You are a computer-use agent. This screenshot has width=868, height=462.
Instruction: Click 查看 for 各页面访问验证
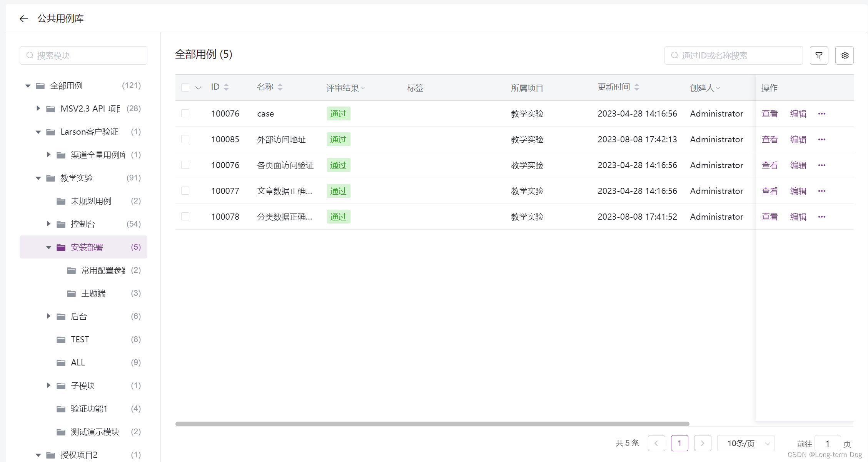pos(770,165)
